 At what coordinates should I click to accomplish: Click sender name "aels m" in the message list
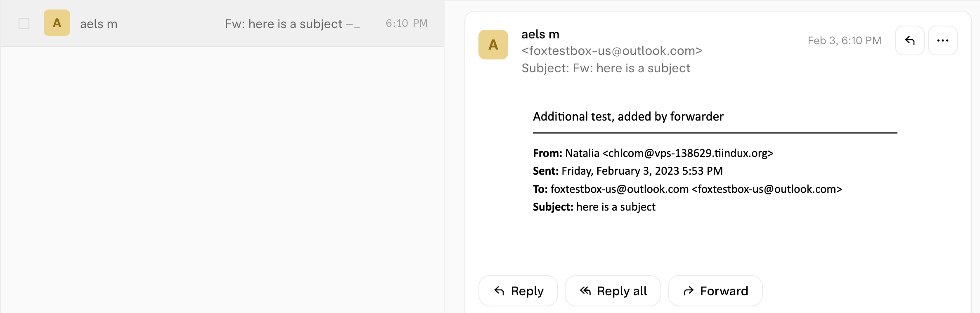point(99,24)
